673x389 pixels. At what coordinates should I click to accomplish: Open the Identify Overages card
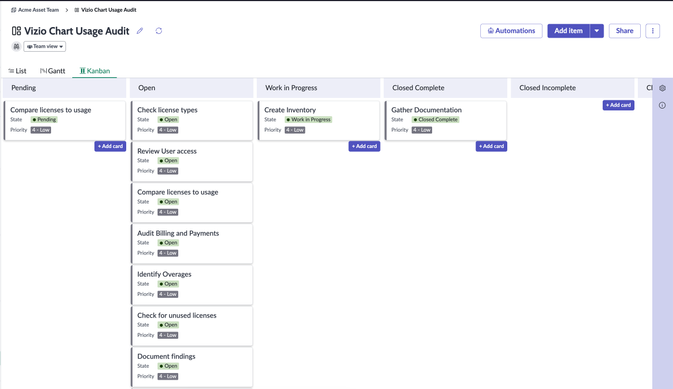192,285
